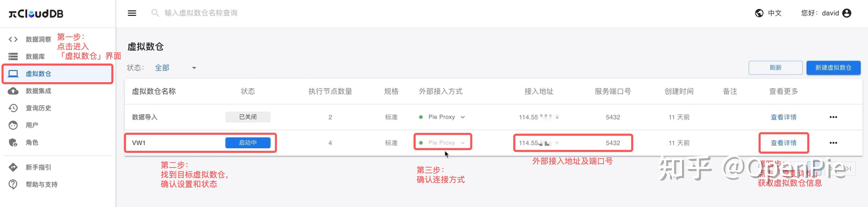Image resolution: width=868 pixels, height=207 pixels.
Task: Click the hamburger menu beside the search bar
Action: 132,13
